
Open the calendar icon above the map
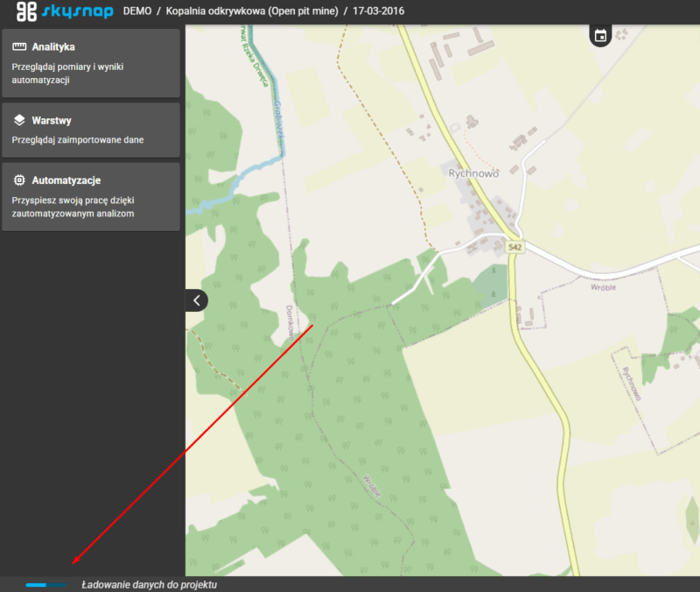click(600, 36)
